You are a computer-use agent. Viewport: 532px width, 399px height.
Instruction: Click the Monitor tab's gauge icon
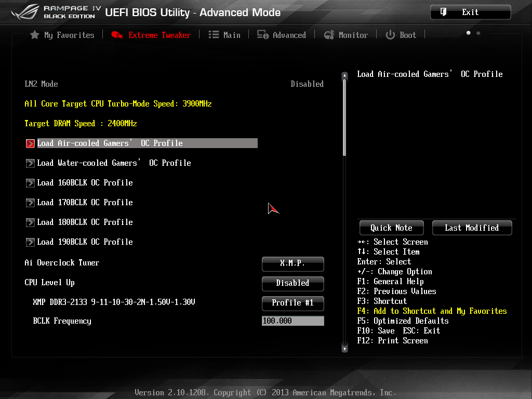[329, 35]
